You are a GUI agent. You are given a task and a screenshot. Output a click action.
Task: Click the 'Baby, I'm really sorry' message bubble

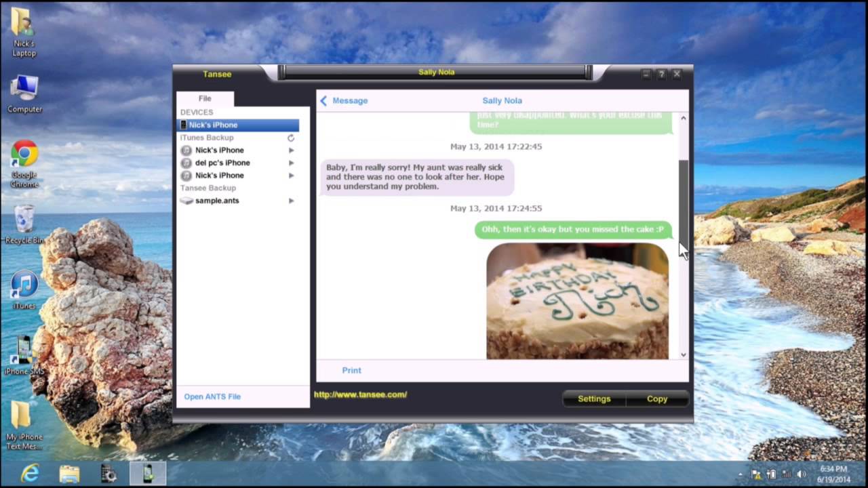(x=416, y=177)
